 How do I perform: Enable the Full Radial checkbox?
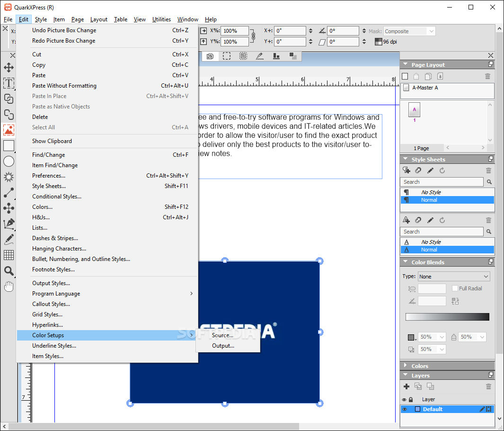tap(455, 288)
